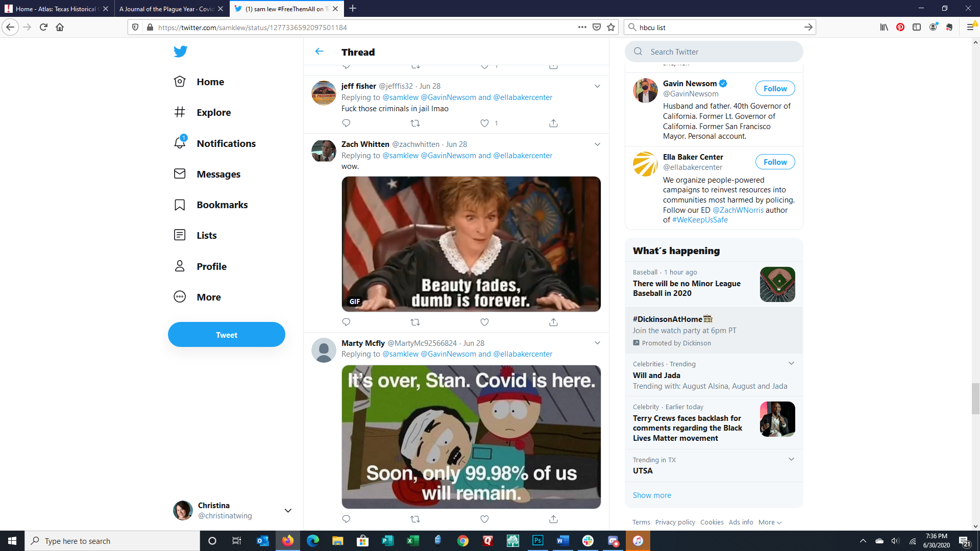Image resolution: width=980 pixels, height=551 pixels.
Task: Expand options chevron on jeff fisher's tweet
Action: [597, 86]
